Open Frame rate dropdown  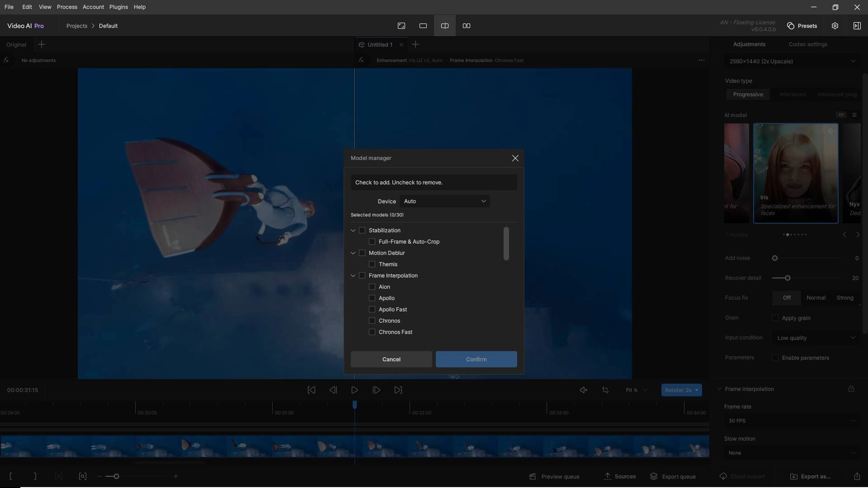(792, 421)
